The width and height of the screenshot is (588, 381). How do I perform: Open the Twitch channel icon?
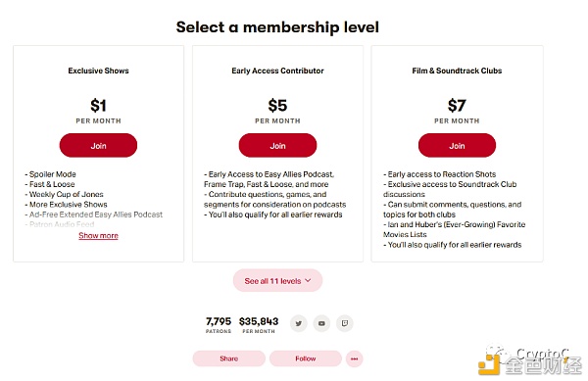tap(345, 323)
